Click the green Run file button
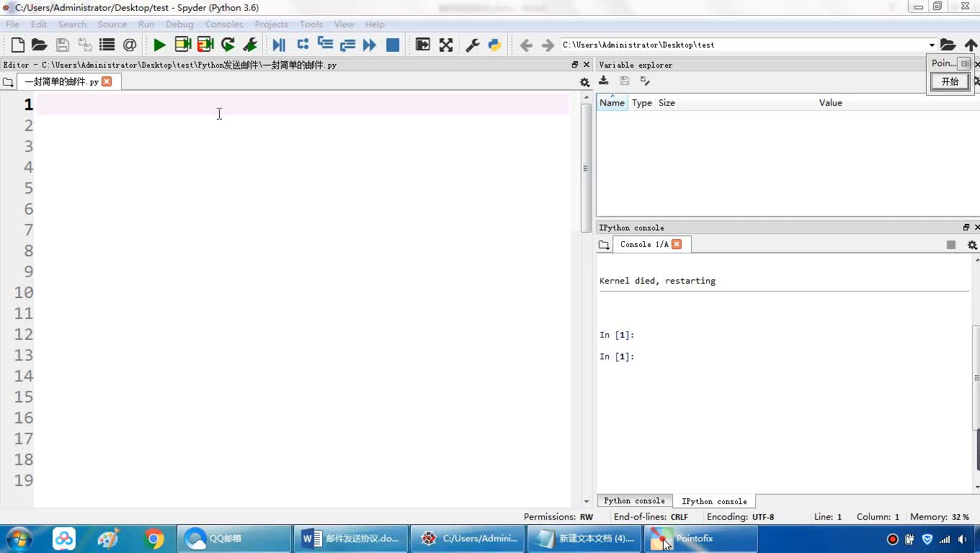This screenshot has width=980, height=553. point(159,45)
